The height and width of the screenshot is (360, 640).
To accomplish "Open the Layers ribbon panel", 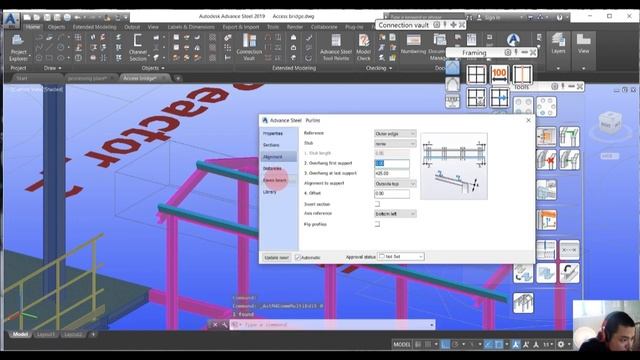I will pos(558,44).
